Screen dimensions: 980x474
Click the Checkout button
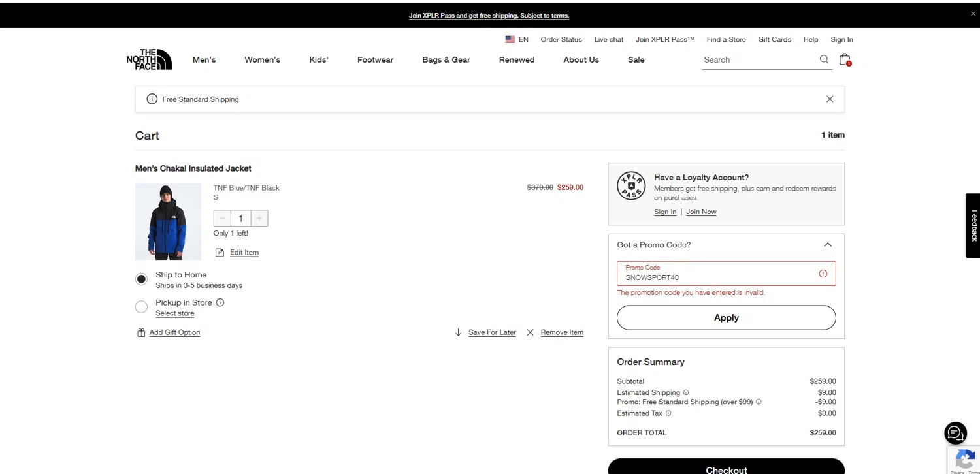click(726, 467)
